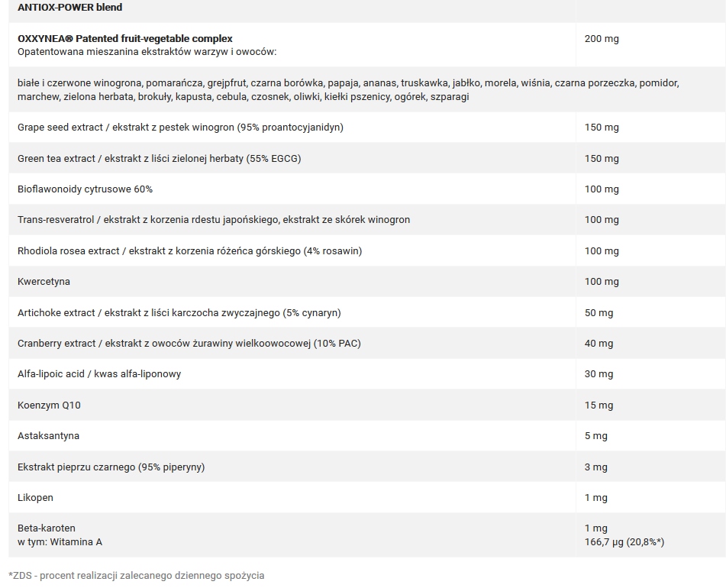Select the Artichoke extract row text
Viewport: 726px width, 588px height.
tap(179, 313)
